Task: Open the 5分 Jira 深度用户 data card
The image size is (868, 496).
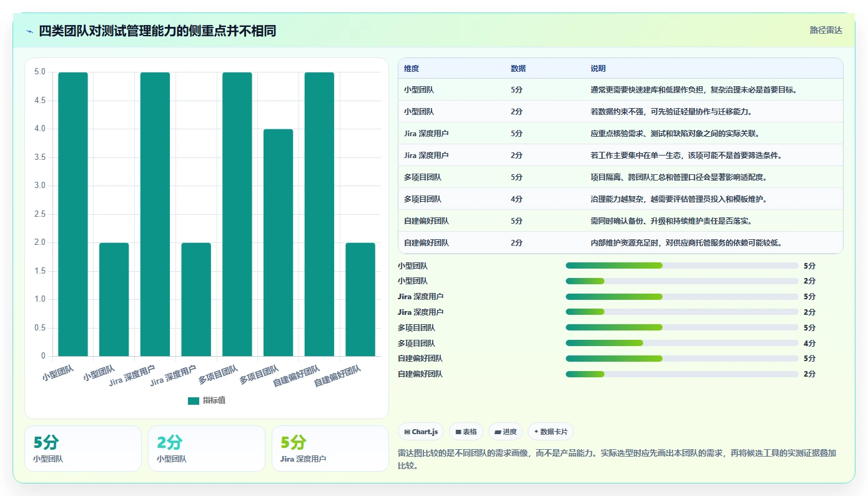Action: click(x=330, y=449)
